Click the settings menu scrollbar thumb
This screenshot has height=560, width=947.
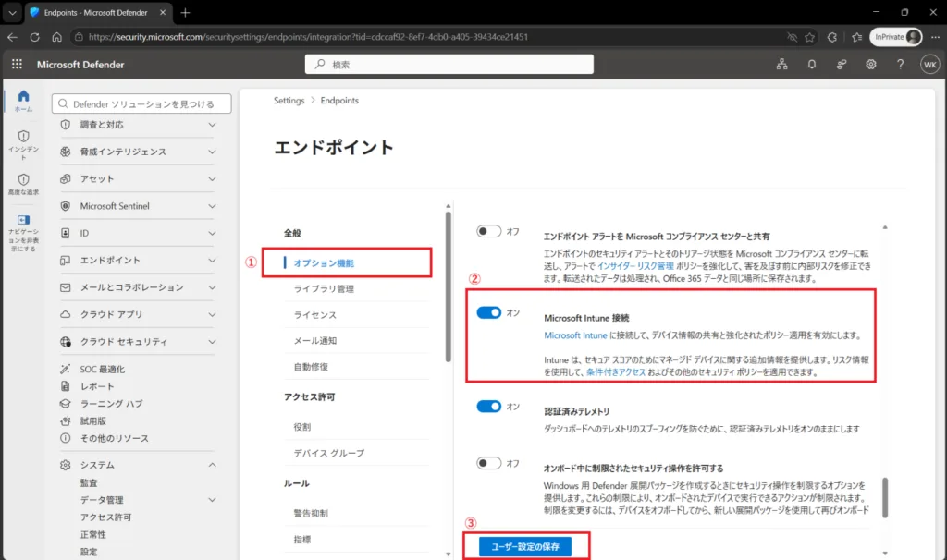tap(449, 286)
